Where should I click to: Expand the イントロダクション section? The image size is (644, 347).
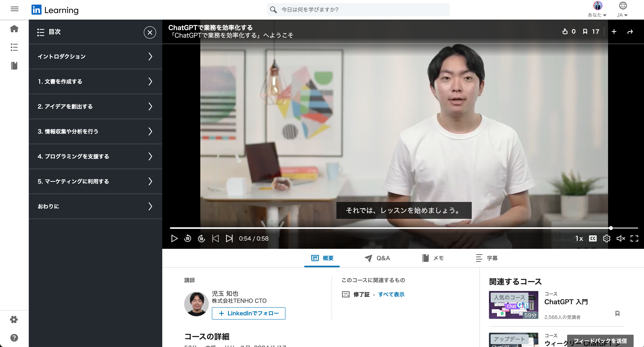click(96, 56)
